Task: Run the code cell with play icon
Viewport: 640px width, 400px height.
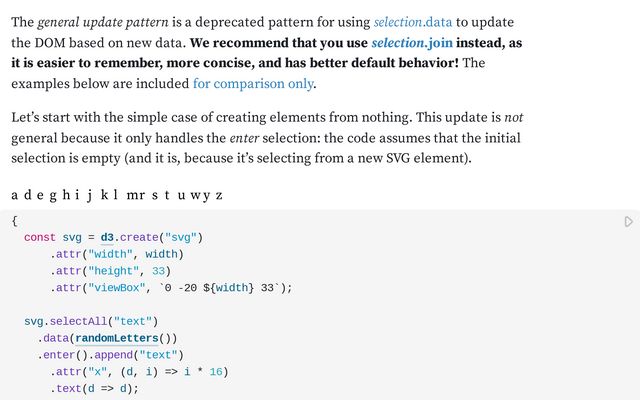Action: tap(629, 222)
